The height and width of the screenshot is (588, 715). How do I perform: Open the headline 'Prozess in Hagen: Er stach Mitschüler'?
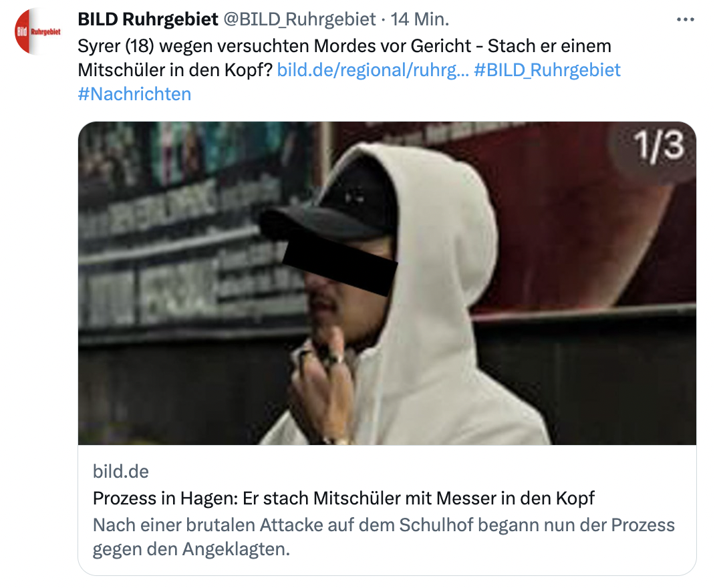(343, 498)
